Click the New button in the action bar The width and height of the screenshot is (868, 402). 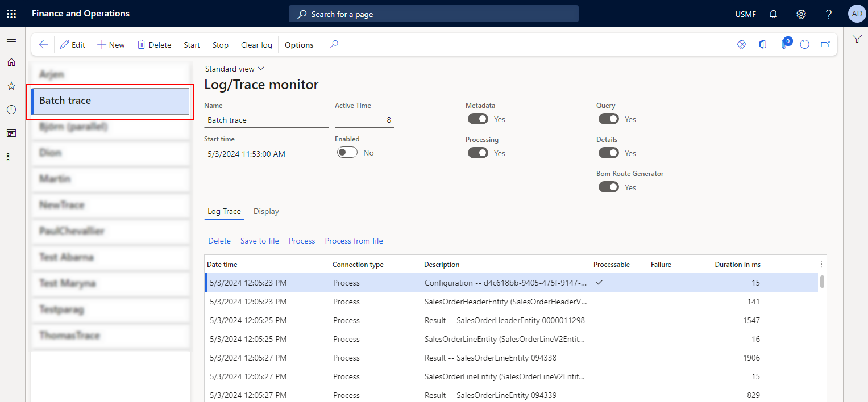(111, 45)
